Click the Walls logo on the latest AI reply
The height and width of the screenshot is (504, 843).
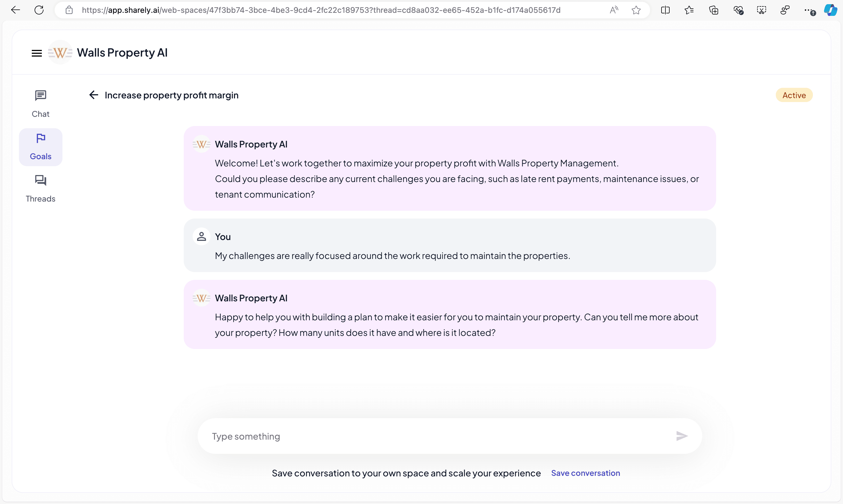point(201,298)
